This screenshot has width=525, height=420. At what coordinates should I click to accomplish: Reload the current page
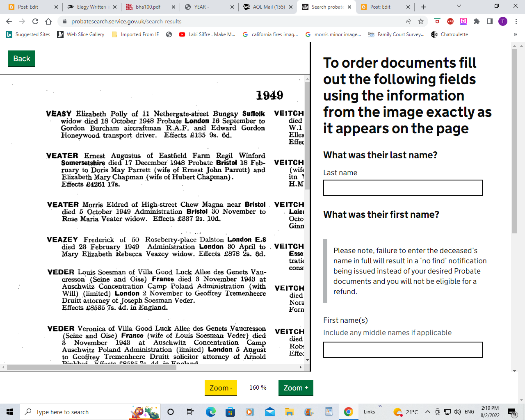(x=35, y=21)
